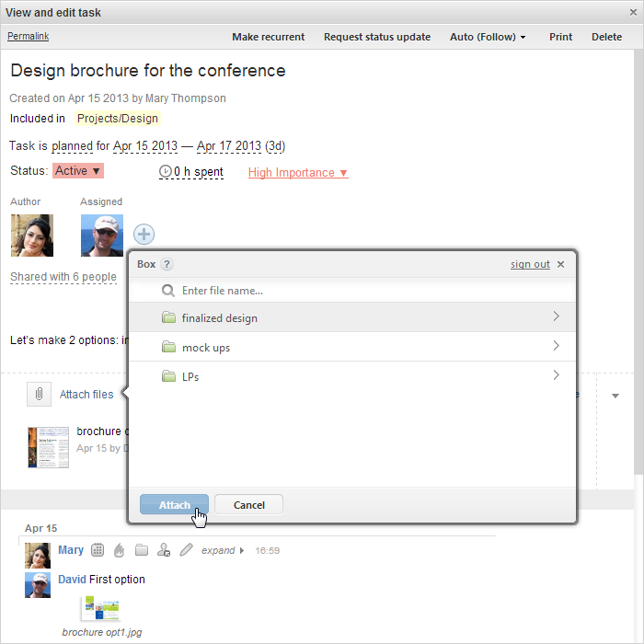The height and width of the screenshot is (644, 644).
Task: Open the Active status dropdown
Action: coord(78,171)
